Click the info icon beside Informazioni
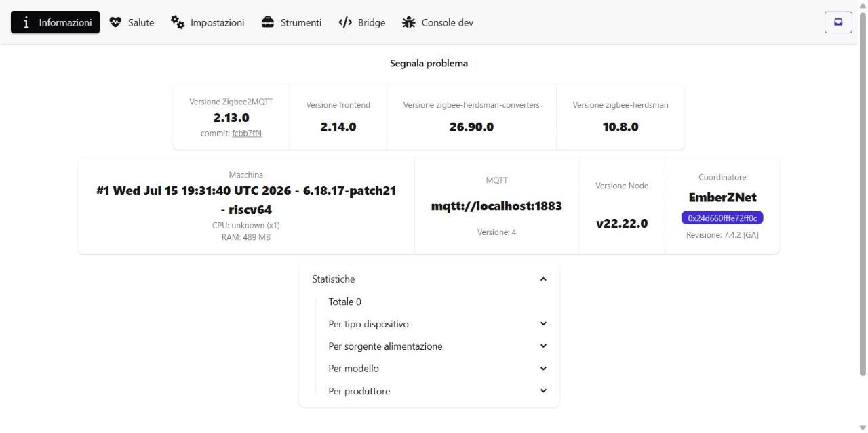 [x=26, y=22]
